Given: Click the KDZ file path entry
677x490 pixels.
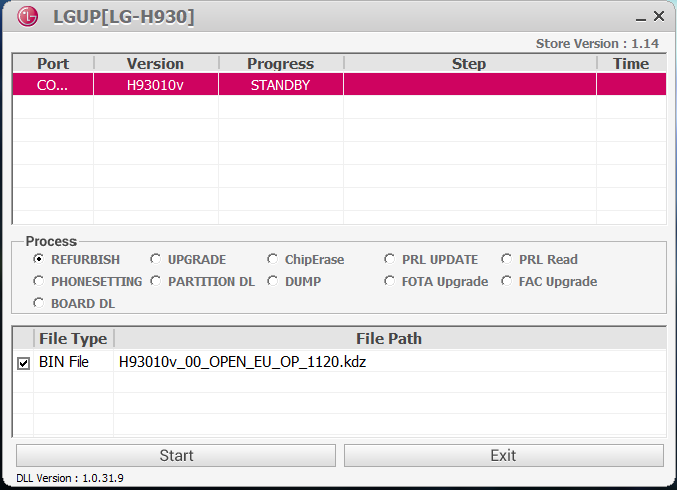Looking at the screenshot, I should pyautogui.click(x=242, y=362).
